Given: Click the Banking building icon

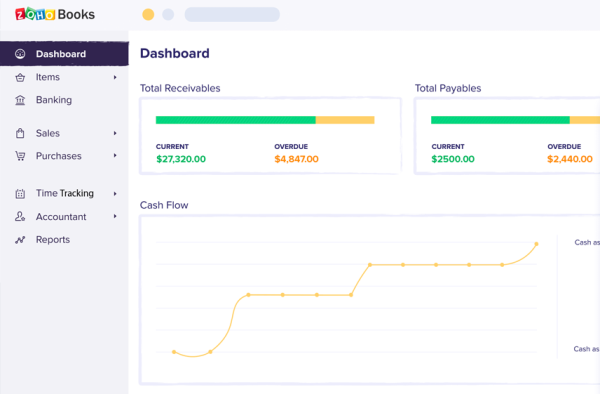Looking at the screenshot, I should point(20,100).
